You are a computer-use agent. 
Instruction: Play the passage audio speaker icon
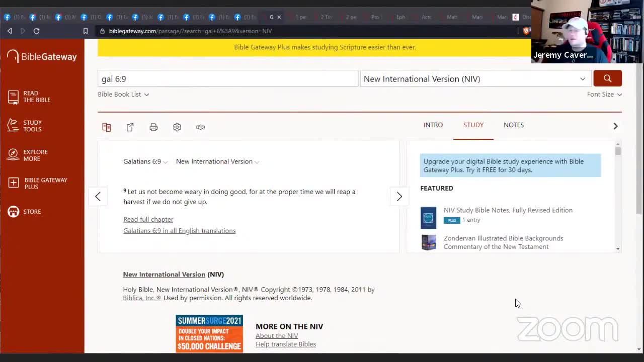click(200, 127)
